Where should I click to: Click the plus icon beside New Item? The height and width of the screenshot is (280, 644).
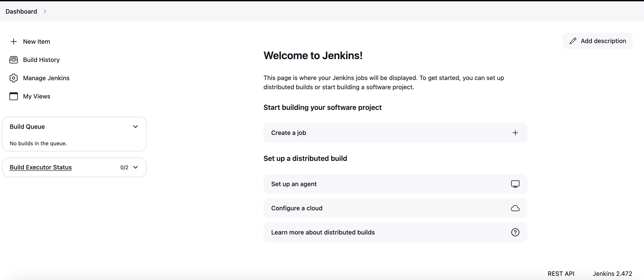(13, 42)
